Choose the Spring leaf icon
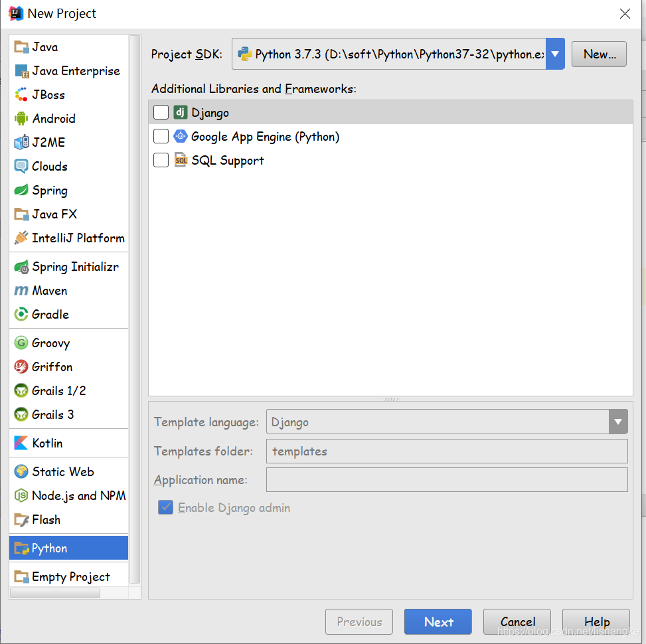646x644 pixels. click(x=21, y=191)
